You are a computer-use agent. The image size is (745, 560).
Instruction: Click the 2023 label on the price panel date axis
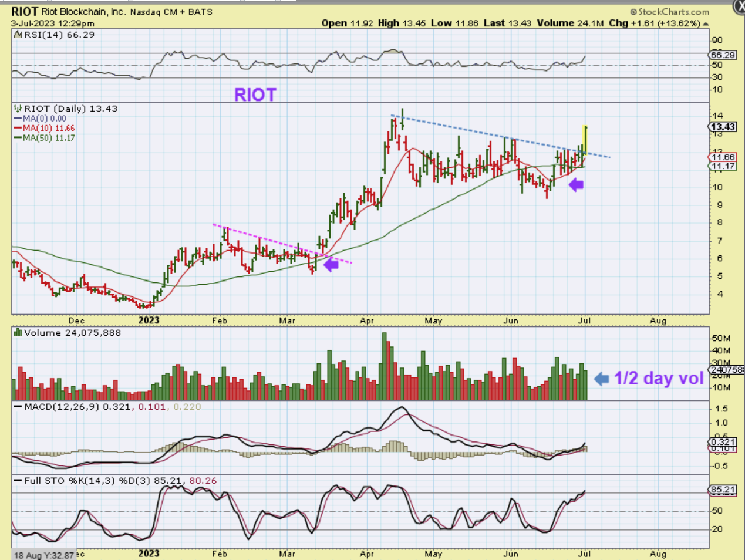tap(149, 321)
